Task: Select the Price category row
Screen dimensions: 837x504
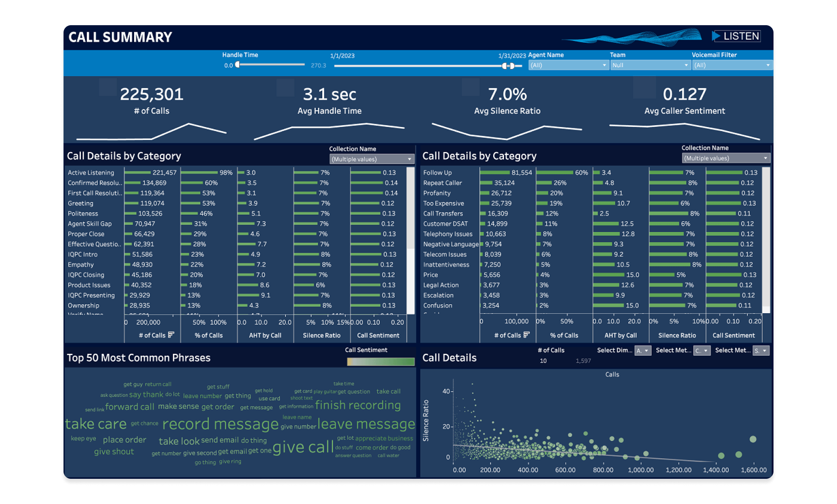Action: click(x=591, y=275)
